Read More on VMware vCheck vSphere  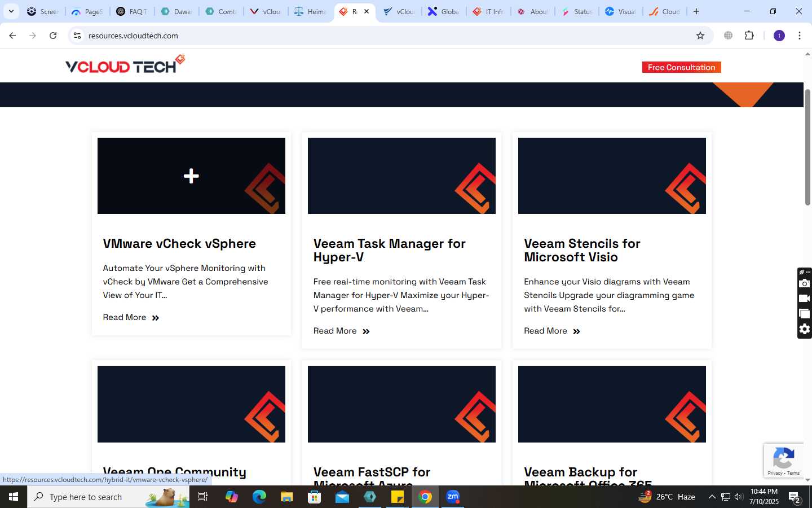pos(131,317)
